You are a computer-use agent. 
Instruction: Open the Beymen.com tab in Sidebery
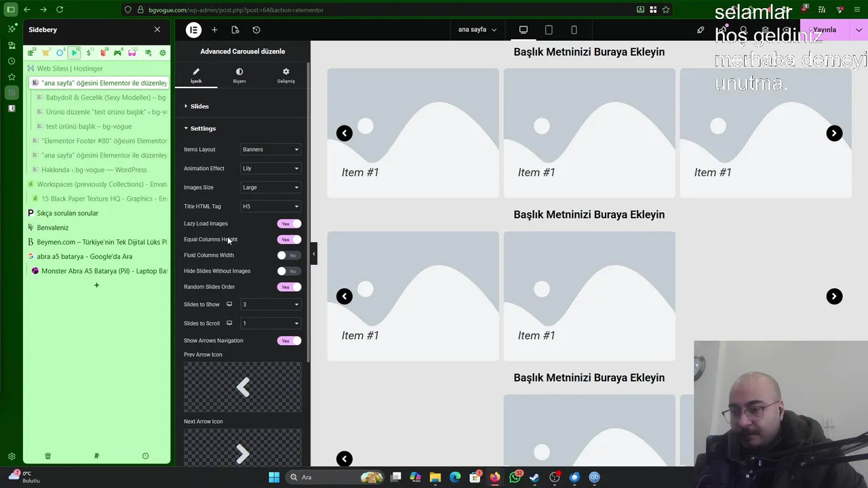(x=97, y=242)
